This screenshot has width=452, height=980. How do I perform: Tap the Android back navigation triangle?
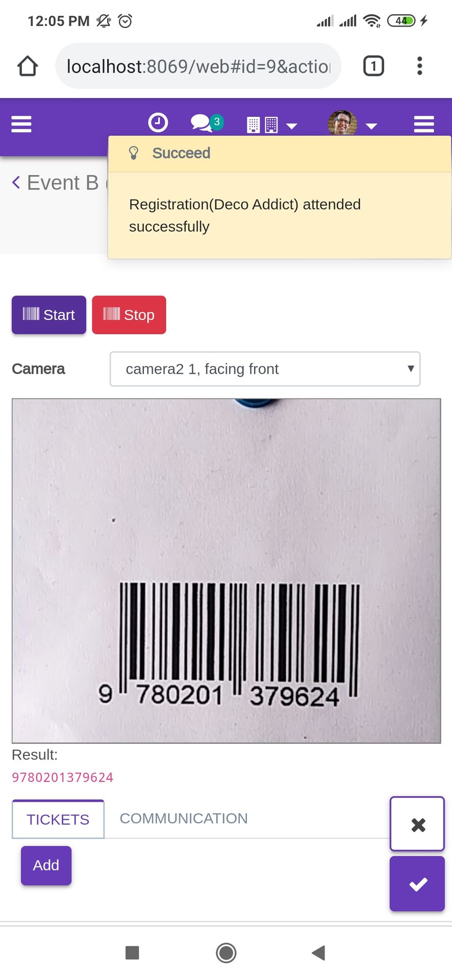tap(318, 952)
